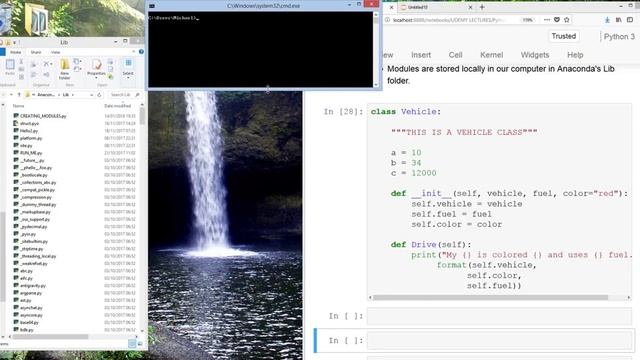Select the RUN_ME.py file

[31, 153]
